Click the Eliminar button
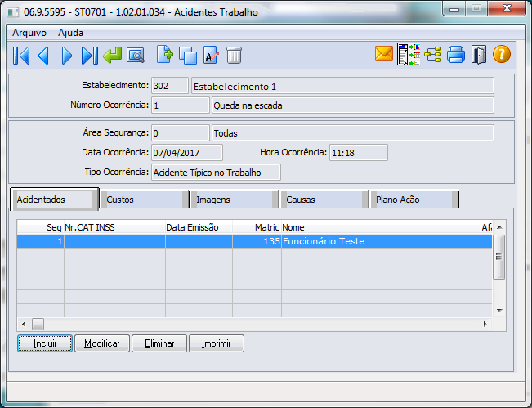Image resolution: width=532 pixels, height=408 pixels. point(159,343)
